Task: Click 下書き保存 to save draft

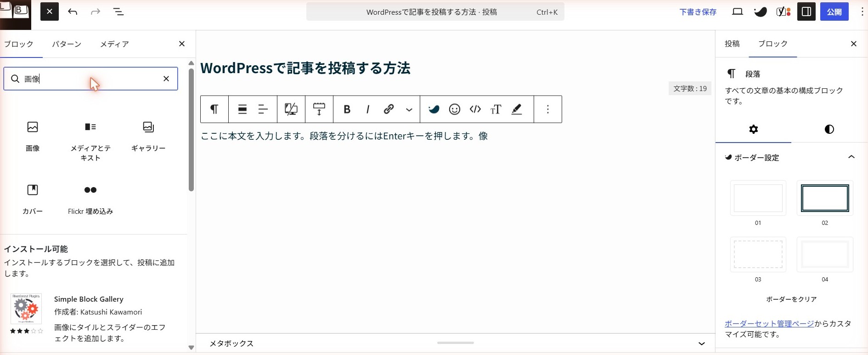Action: point(698,12)
